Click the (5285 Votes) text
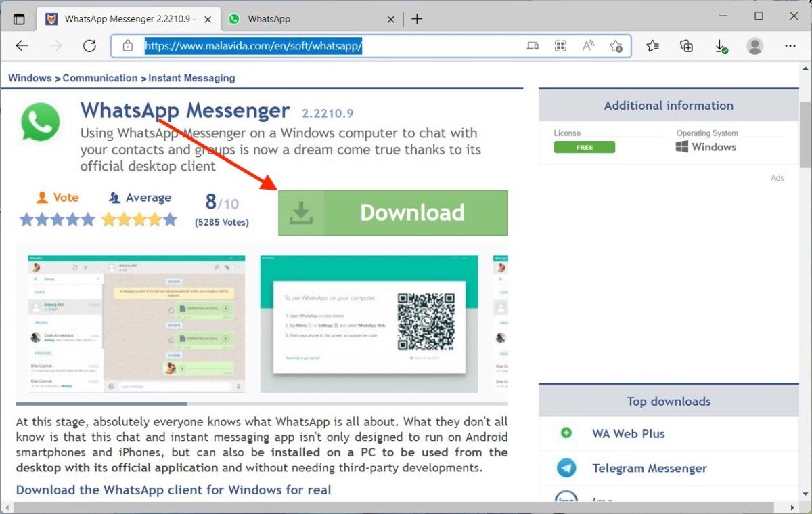Viewport: 812px width, 514px height. coord(221,222)
